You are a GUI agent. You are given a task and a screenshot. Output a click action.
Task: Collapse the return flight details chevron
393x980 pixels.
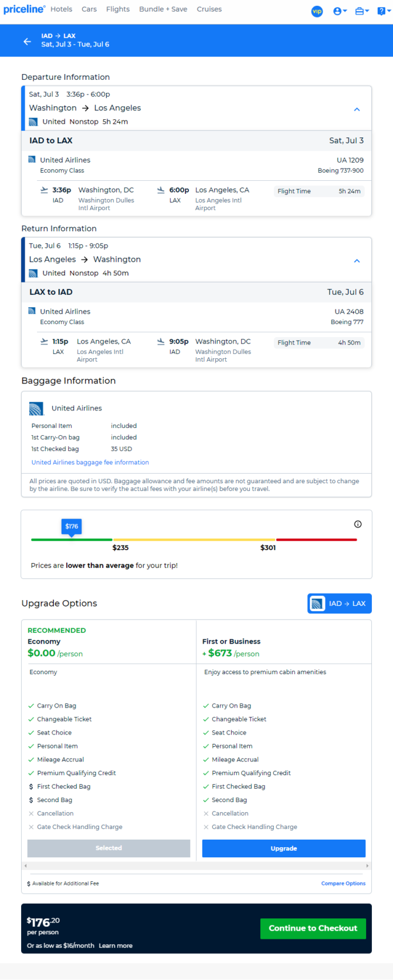click(357, 261)
